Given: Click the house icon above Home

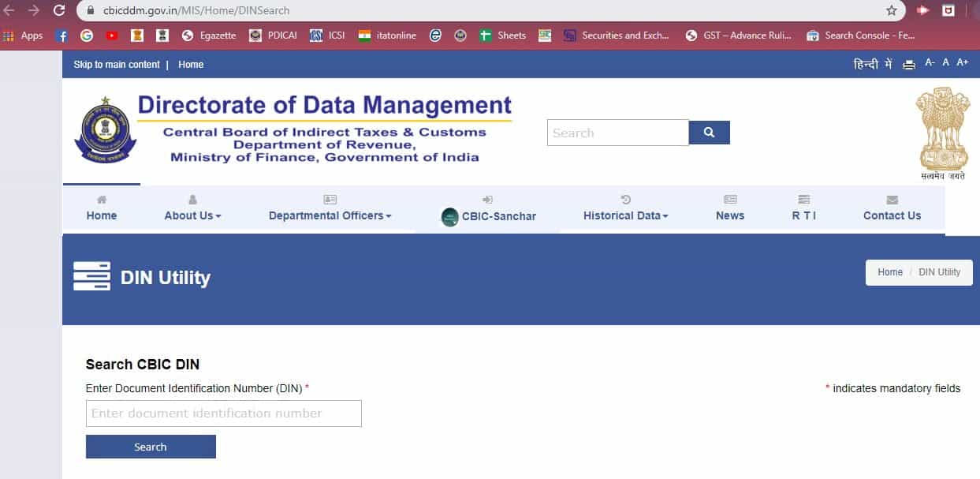Looking at the screenshot, I should pyautogui.click(x=102, y=200).
